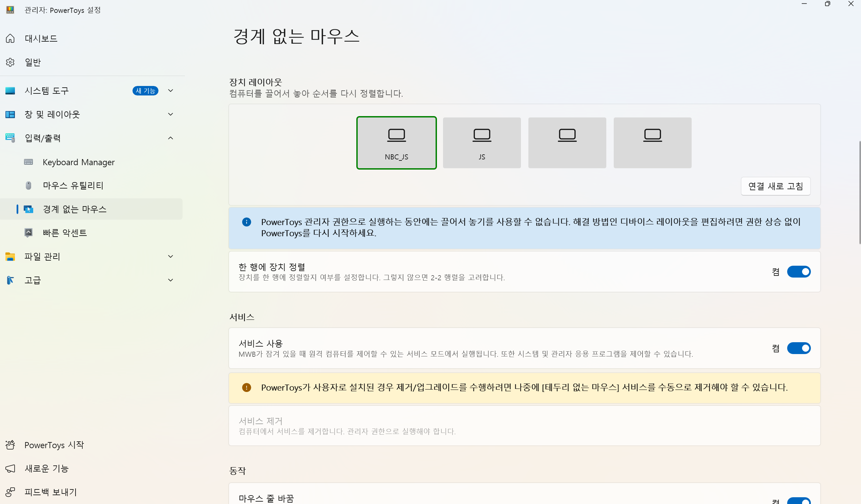Click the 빠른 악센트 icon in sidebar
The height and width of the screenshot is (504, 861).
pyautogui.click(x=28, y=233)
